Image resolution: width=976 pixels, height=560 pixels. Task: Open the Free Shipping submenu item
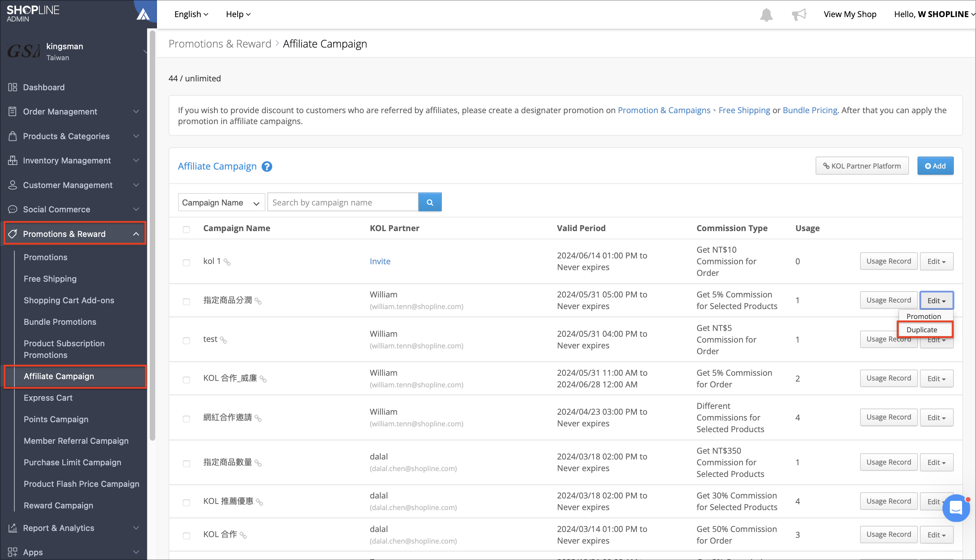click(50, 279)
